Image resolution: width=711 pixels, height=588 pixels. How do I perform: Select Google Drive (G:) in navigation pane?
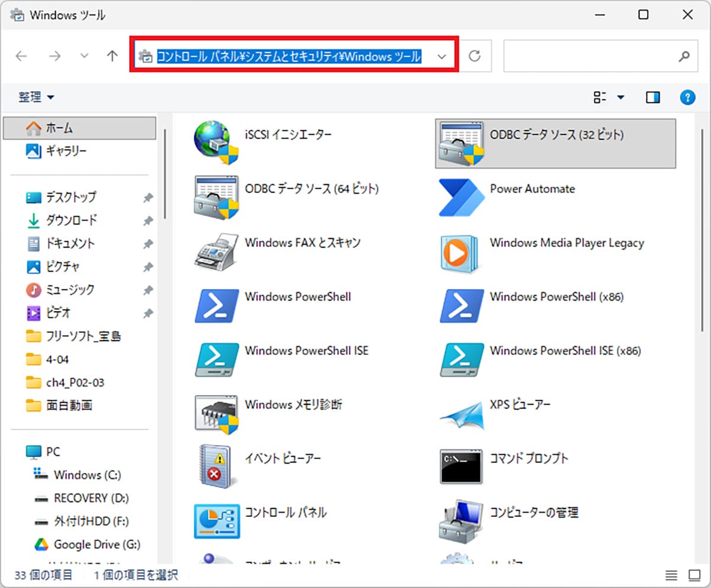tap(97, 544)
